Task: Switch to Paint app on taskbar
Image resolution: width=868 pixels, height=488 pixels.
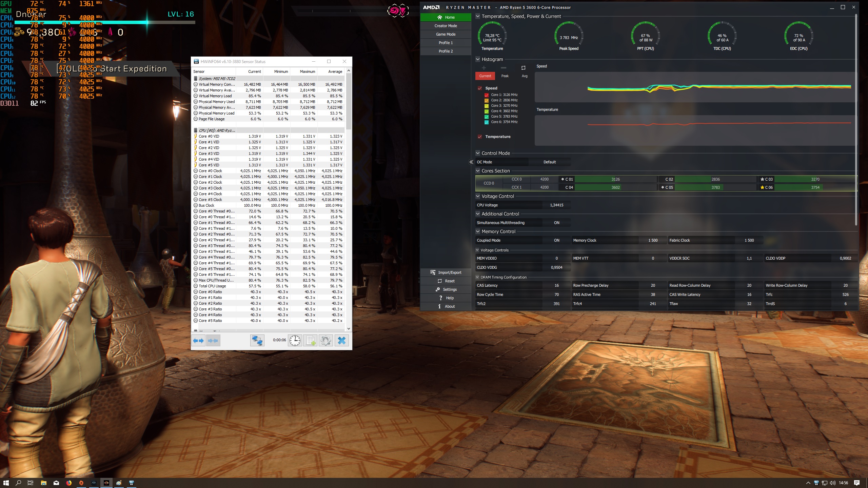Action: 119,483
